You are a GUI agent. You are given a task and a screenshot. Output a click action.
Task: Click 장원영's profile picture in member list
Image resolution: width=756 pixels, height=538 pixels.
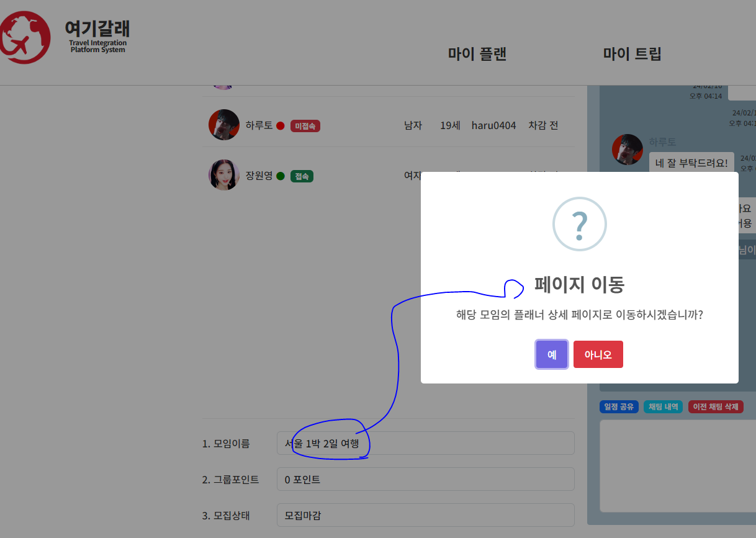pyautogui.click(x=224, y=175)
